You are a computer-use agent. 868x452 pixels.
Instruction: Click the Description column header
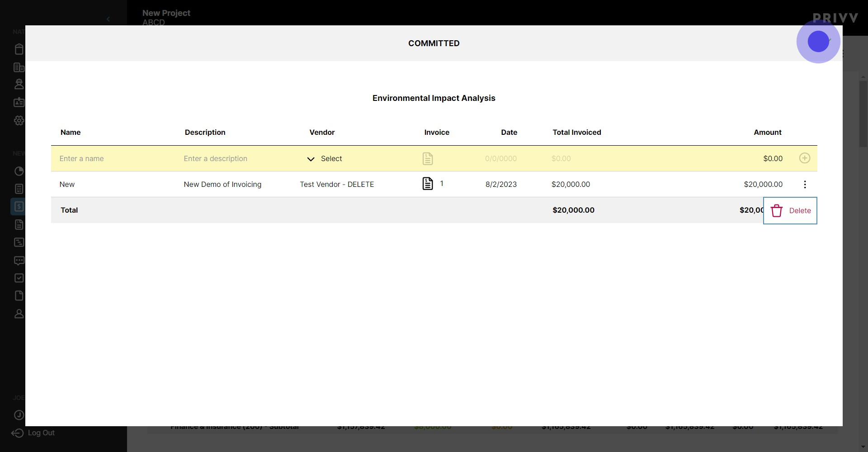[x=205, y=132]
